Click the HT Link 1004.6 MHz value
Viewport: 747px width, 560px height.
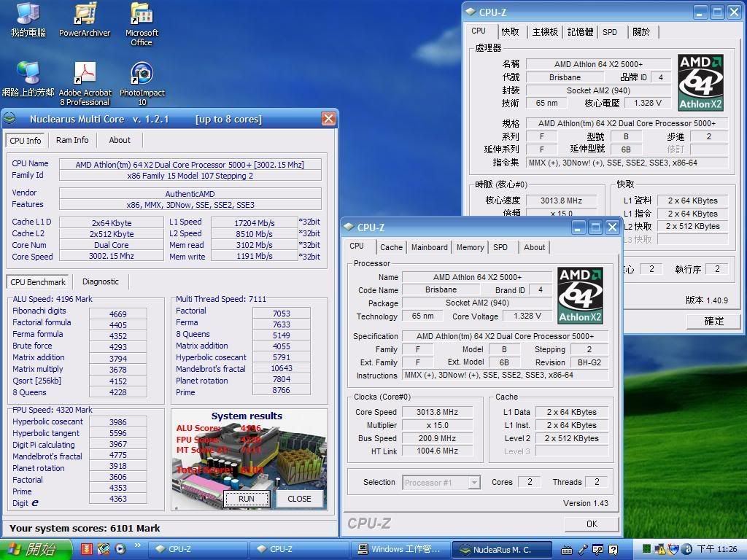point(438,451)
